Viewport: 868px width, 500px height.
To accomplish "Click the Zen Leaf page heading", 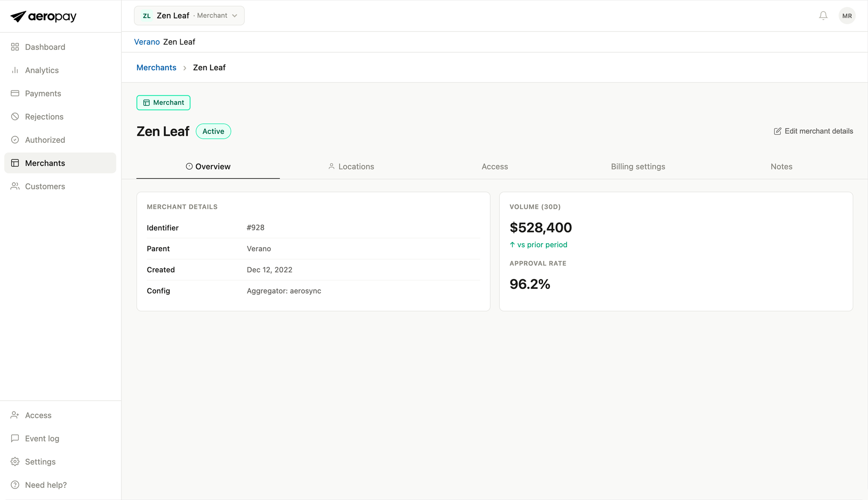I will [163, 131].
